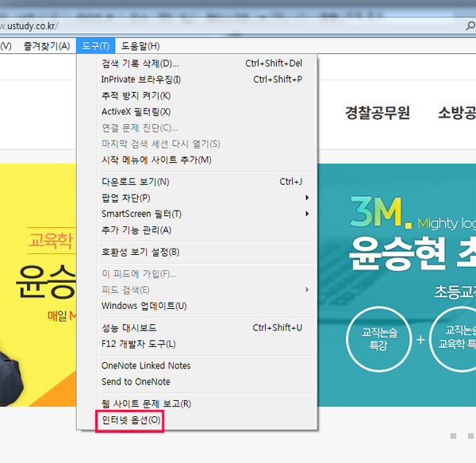The width and height of the screenshot is (476, 463).
Task: Add site via 시작 메뉴에 사이트 추가(M)
Action: [x=156, y=160]
